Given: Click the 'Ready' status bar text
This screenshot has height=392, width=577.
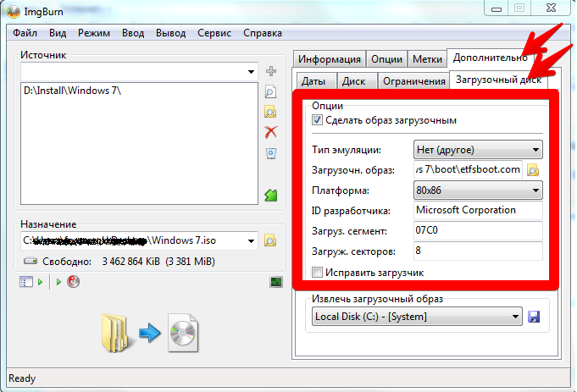Looking at the screenshot, I should tap(22, 378).
